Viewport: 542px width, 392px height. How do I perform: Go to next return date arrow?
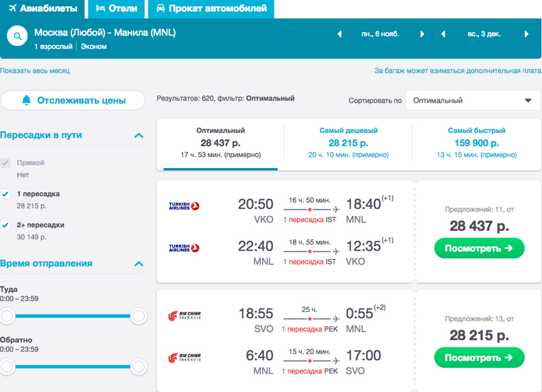(x=526, y=34)
